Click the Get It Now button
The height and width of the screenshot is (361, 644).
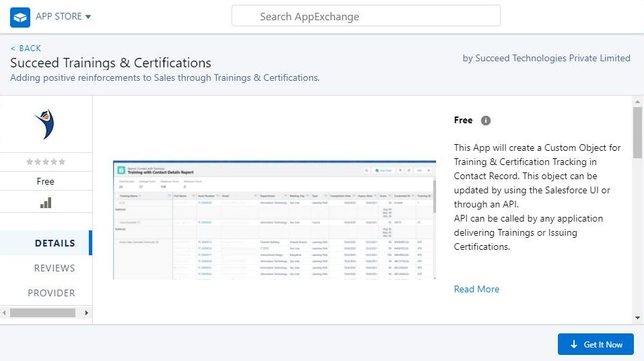(596, 344)
